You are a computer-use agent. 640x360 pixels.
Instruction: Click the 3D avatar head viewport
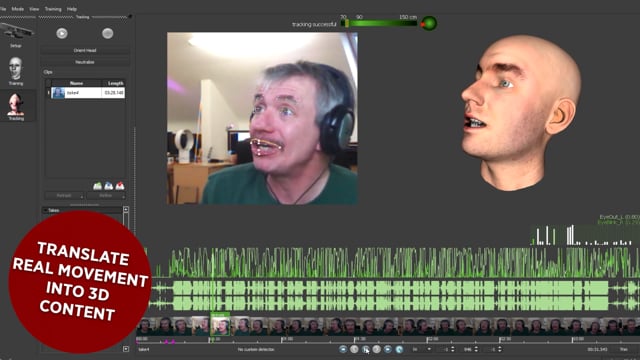pyautogui.click(x=521, y=113)
